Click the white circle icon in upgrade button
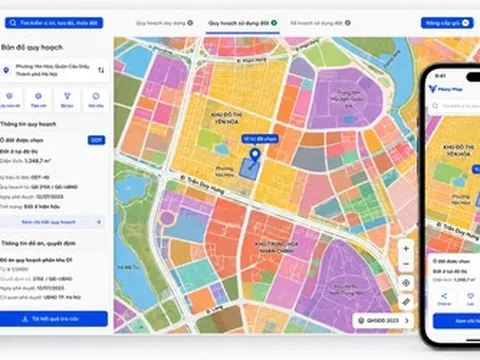The width and height of the screenshot is (480, 360). coord(466,23)
